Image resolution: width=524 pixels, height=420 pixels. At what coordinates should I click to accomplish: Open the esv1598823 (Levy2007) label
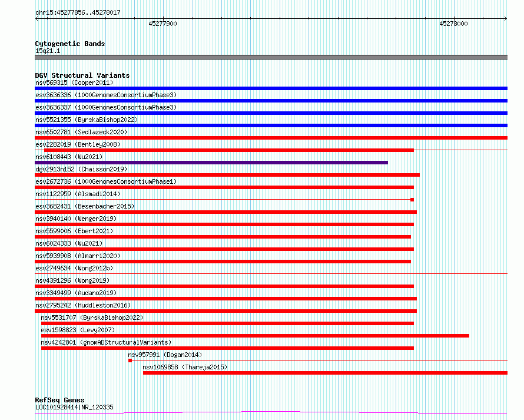click(78, 330)
